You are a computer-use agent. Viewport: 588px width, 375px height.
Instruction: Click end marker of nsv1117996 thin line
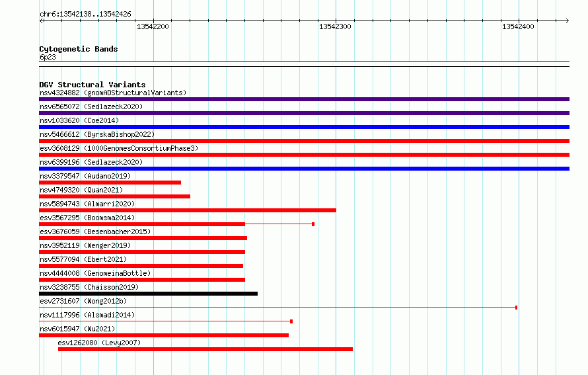tap(291, 321)
